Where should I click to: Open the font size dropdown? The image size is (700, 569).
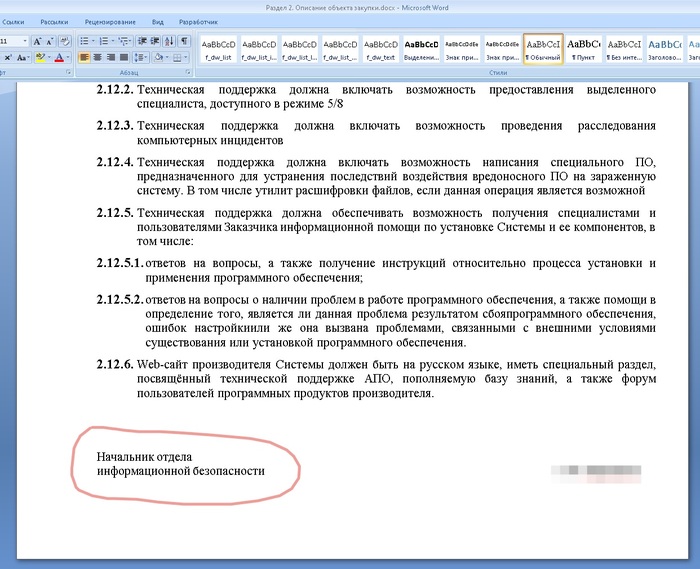[x=23, y=41]
